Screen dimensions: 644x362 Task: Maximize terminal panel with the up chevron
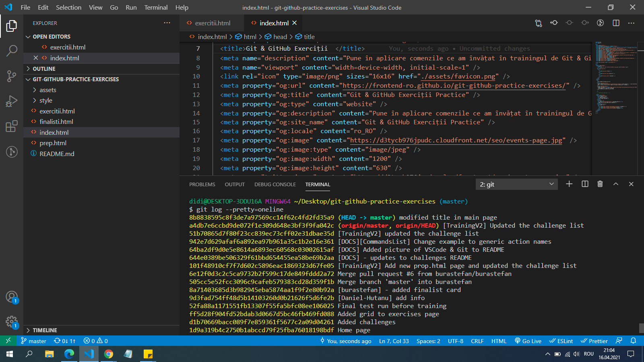[616, 184]
